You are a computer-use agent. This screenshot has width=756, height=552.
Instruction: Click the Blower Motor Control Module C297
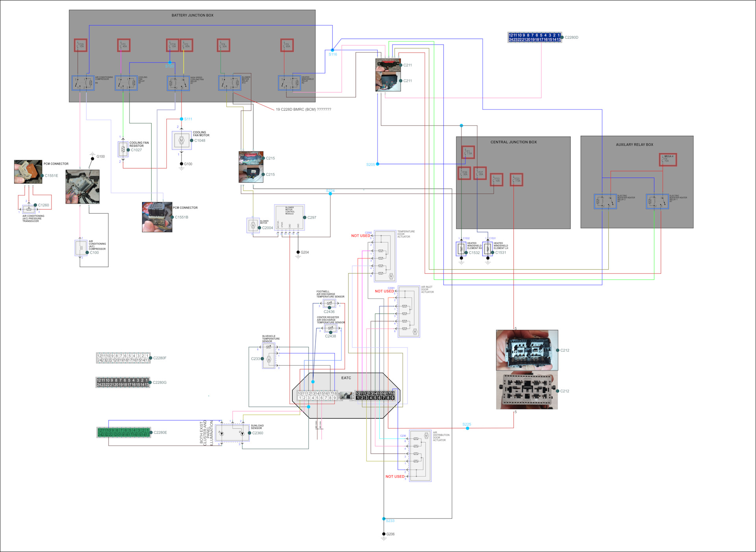(289, 218)
